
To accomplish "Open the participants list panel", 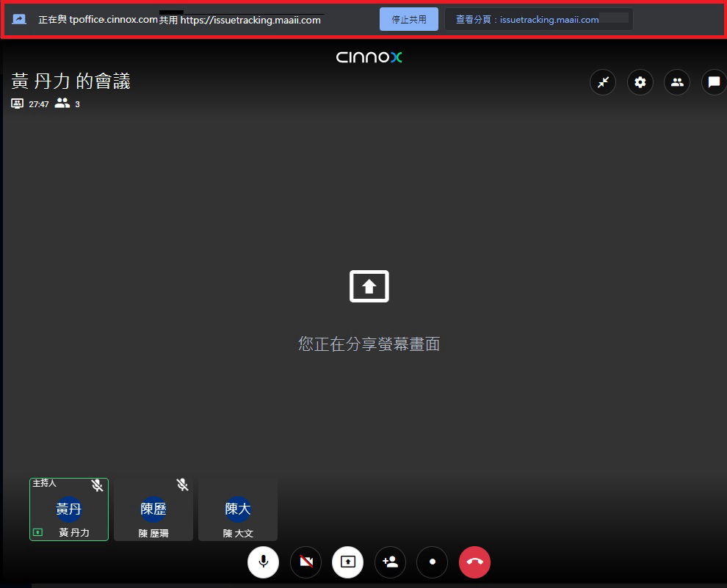I will (677, 82).
